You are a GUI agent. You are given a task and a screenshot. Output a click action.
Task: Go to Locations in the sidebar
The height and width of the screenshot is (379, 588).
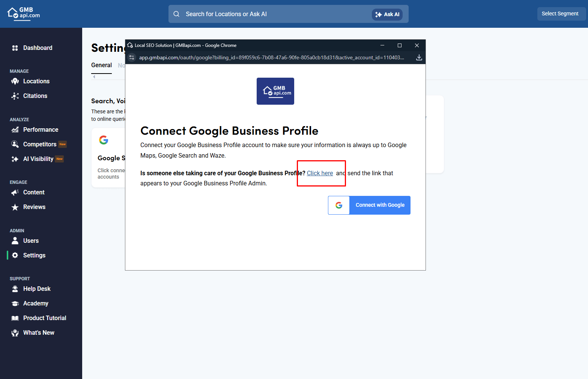click(x=36, y=81)
